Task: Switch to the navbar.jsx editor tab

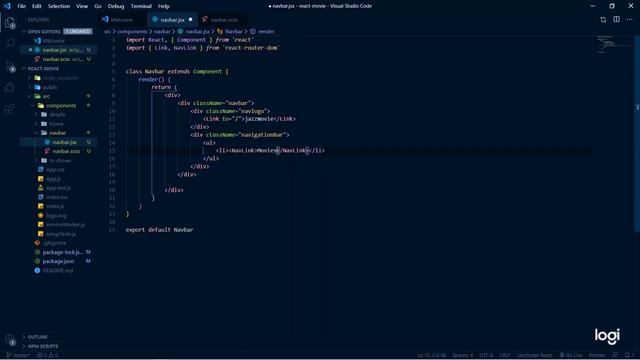Action: point(172,20)
